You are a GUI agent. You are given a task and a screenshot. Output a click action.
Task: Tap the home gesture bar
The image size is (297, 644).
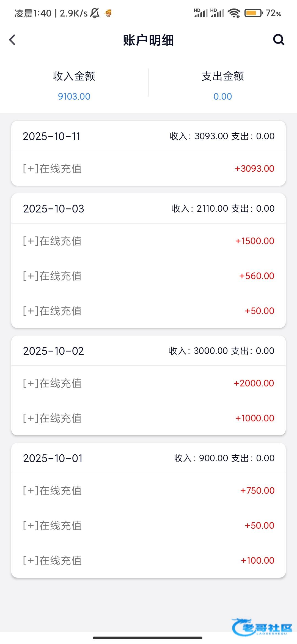pos(148,638)
